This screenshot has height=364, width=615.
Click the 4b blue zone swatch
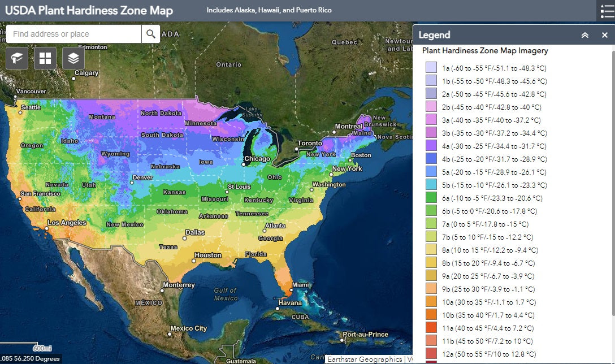pos(431,159)
